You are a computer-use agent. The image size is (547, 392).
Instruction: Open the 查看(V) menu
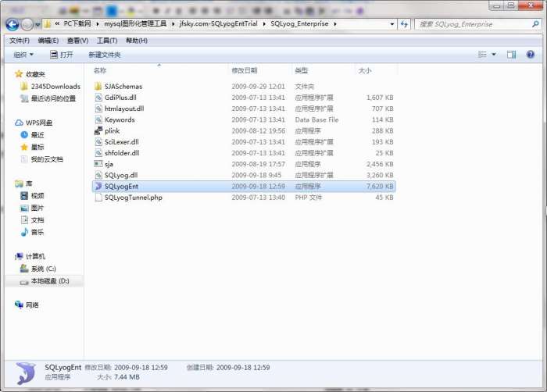(77, 41)
